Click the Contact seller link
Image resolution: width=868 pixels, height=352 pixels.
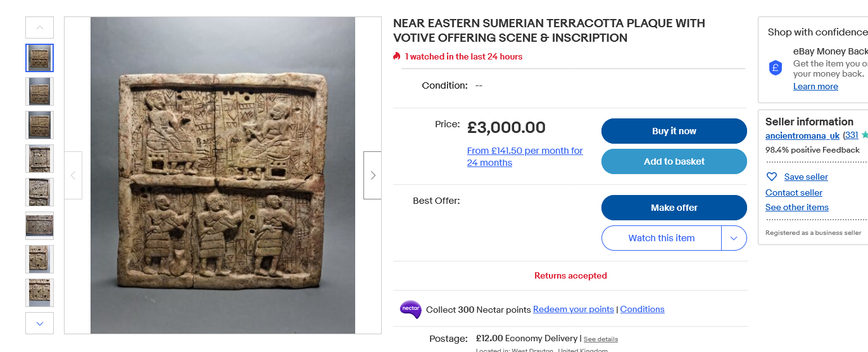(x=794, y=192)
